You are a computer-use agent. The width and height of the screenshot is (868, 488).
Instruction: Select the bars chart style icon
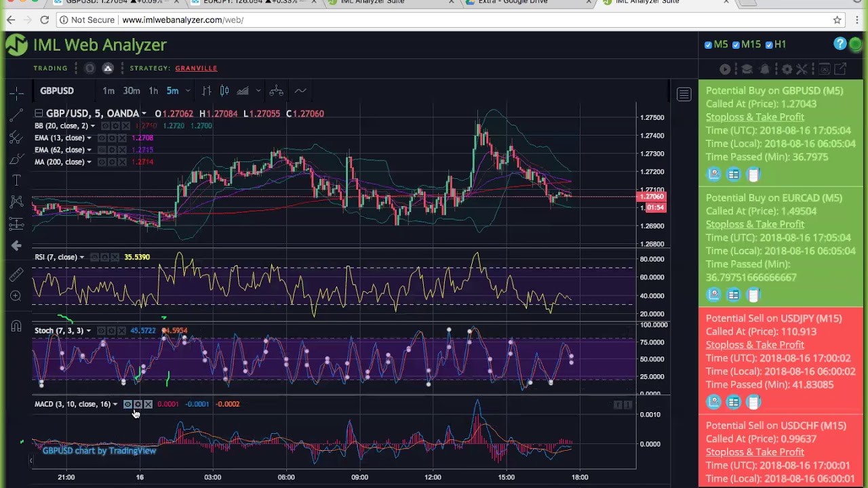point(207,91)
